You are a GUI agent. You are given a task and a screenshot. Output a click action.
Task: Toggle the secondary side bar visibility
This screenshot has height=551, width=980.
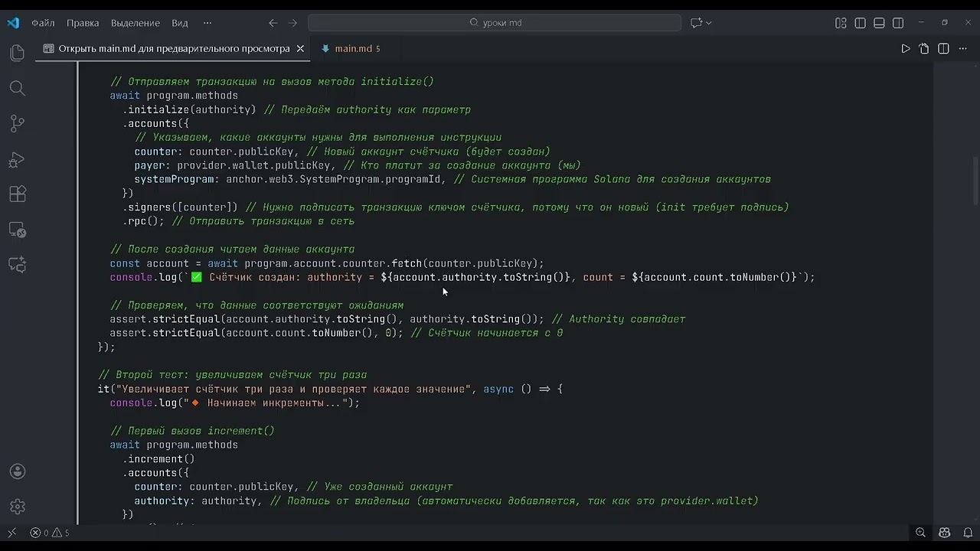pyautogui.click(x=898, y=23)
